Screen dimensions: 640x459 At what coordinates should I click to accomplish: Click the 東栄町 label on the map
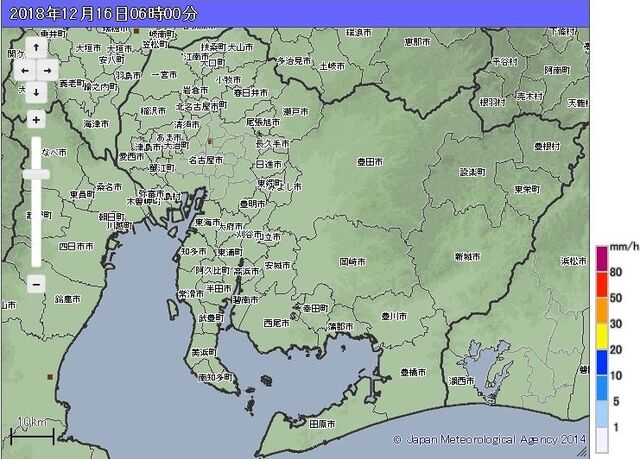pos(527,189)
